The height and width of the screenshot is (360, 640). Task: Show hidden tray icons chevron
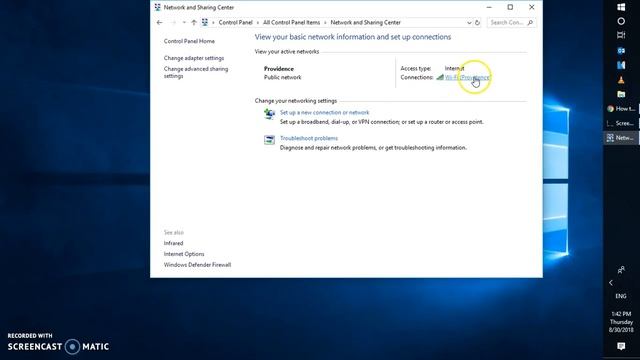611,282
